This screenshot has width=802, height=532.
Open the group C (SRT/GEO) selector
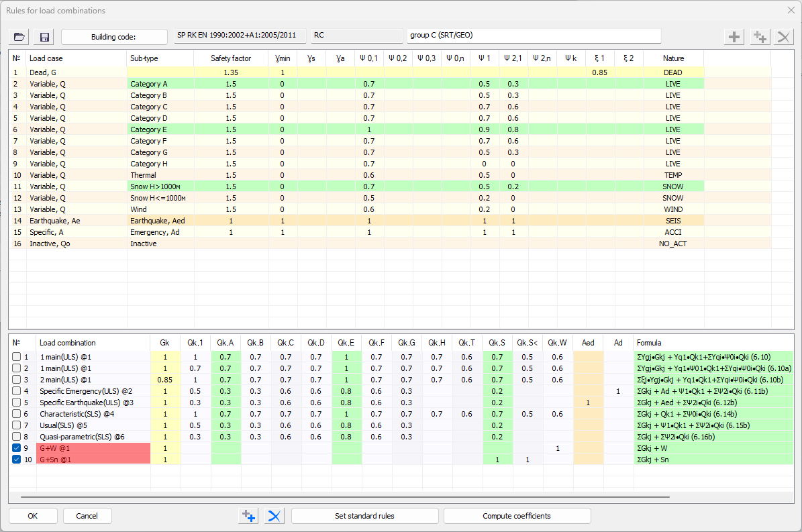pos(534,36)
